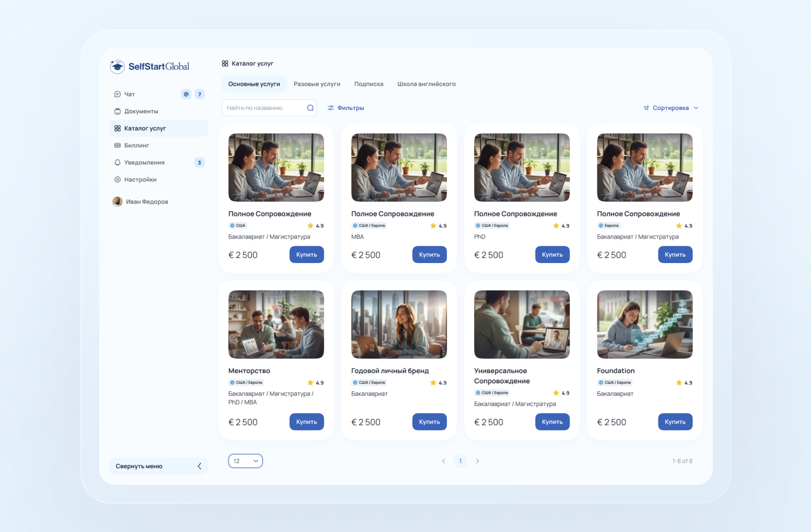Select the Школа английского tab

pos(426,84)
